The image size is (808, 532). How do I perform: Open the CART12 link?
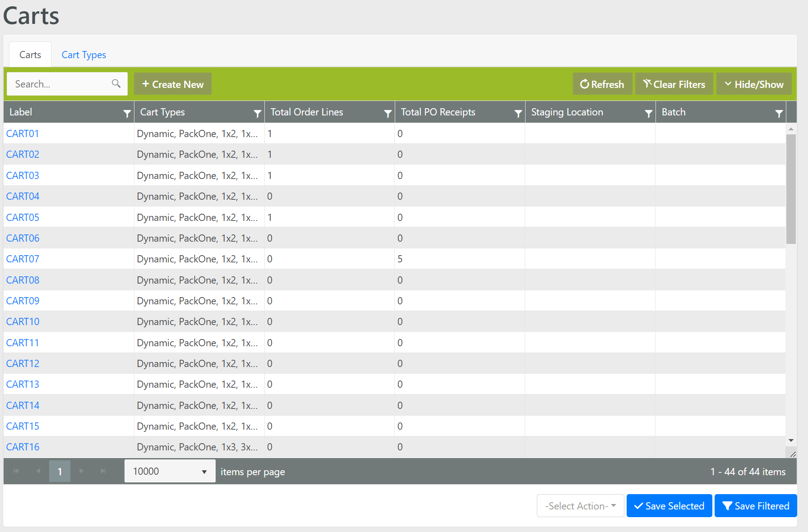23,363
